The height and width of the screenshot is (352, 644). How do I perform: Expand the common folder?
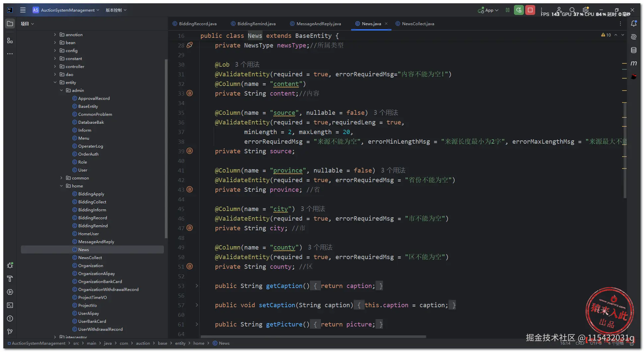click(x=61, y=178)
